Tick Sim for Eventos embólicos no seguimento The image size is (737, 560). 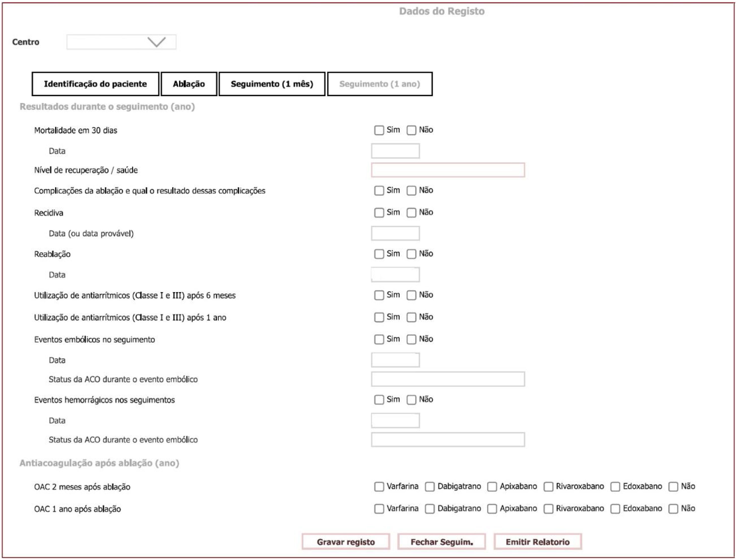point(379,339)
